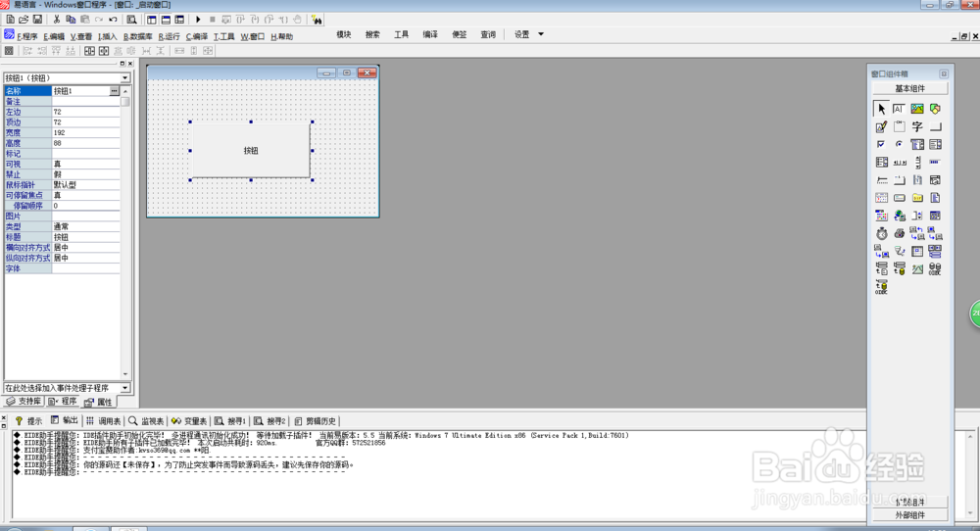Viewport: 980px width, 531px height.
Task: Switch to the 监视表 tab
Action: [146, 421]
